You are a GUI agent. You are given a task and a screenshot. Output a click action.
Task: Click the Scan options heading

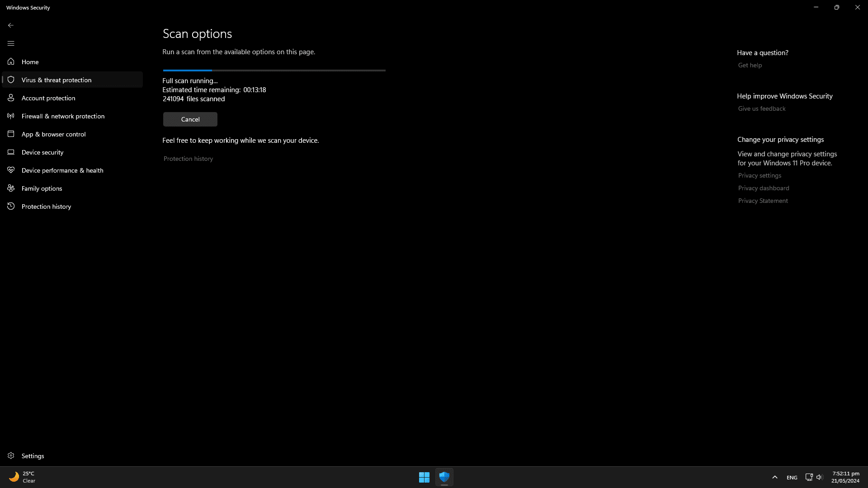(197, 33)
